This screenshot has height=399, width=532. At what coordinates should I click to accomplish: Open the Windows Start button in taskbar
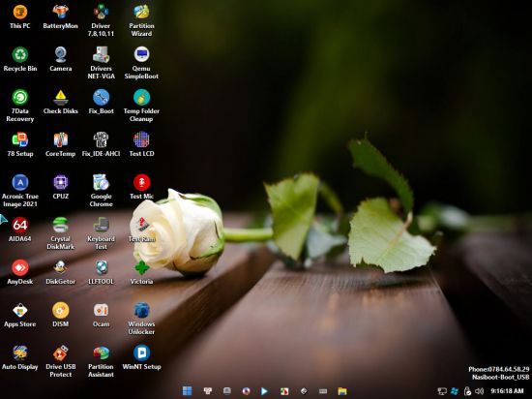(187, 391)
